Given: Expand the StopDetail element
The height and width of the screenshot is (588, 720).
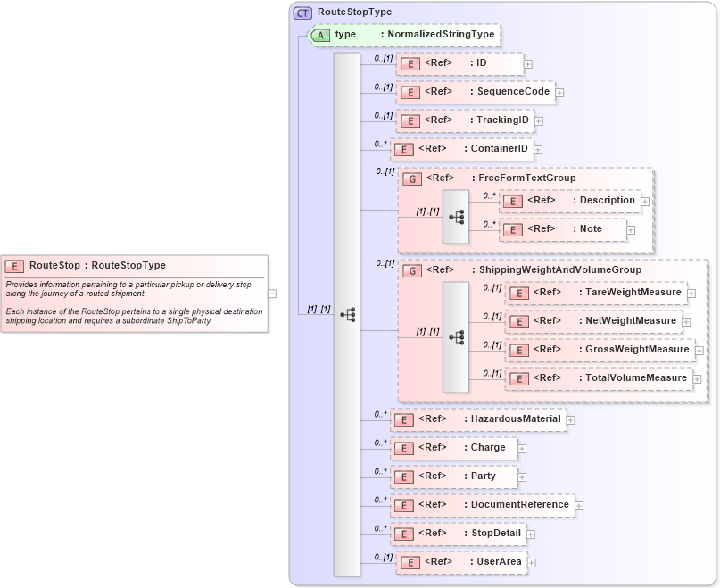Looking at the screenshot, I should tap(531, 533).
